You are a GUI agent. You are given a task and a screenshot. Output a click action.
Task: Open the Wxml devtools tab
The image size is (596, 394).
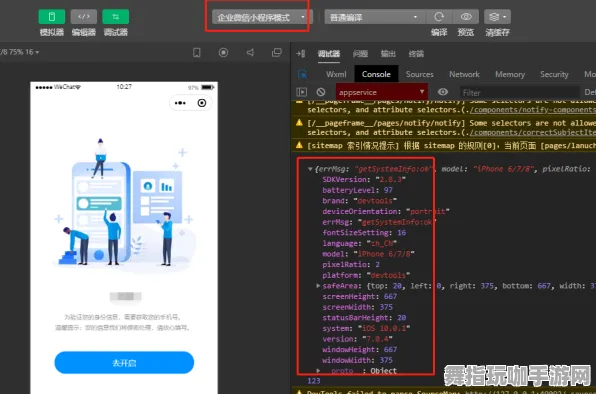336,74
